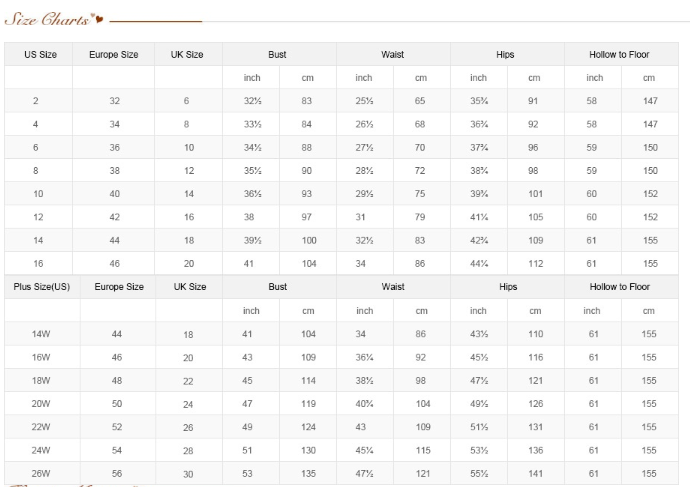Click US size 16 row label
The image size is (690, 487).
click(38, 264)
